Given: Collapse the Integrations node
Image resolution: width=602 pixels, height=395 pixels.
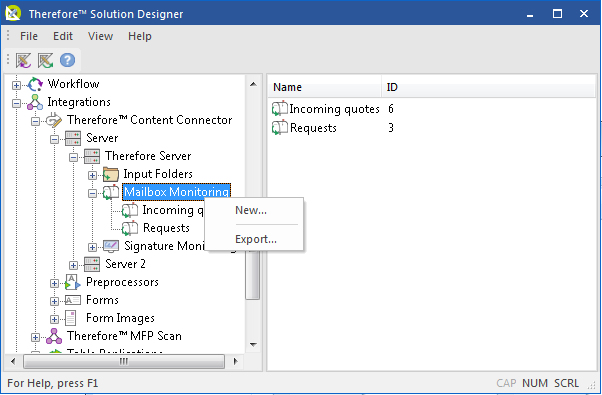Looking at the screenshot, I should point(16,103).
